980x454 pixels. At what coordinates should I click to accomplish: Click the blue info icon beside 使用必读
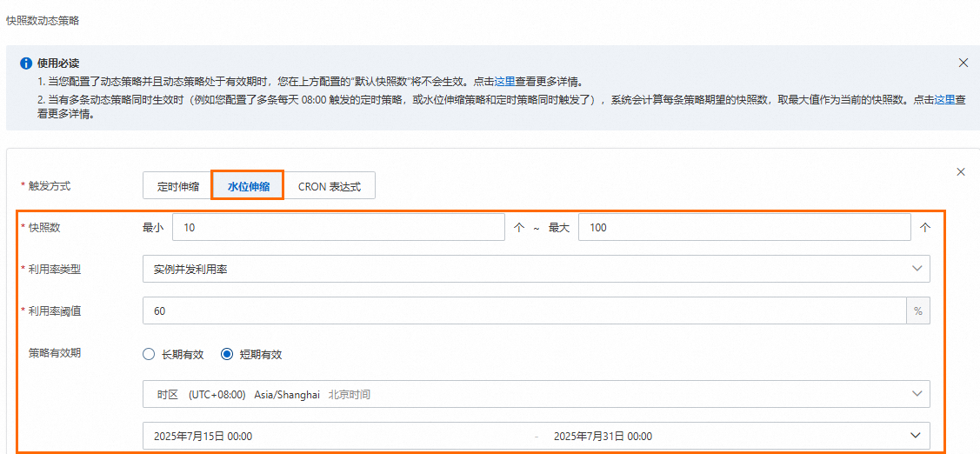25,63
